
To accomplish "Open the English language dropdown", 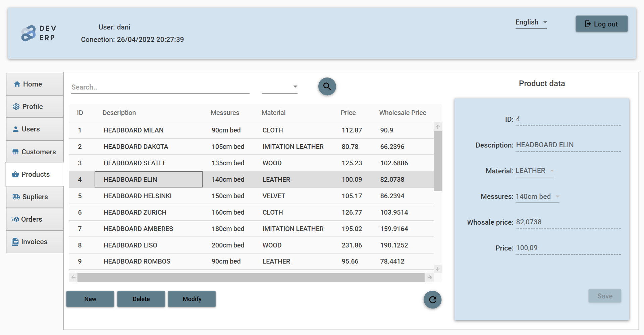I will [x=531, y=22].
